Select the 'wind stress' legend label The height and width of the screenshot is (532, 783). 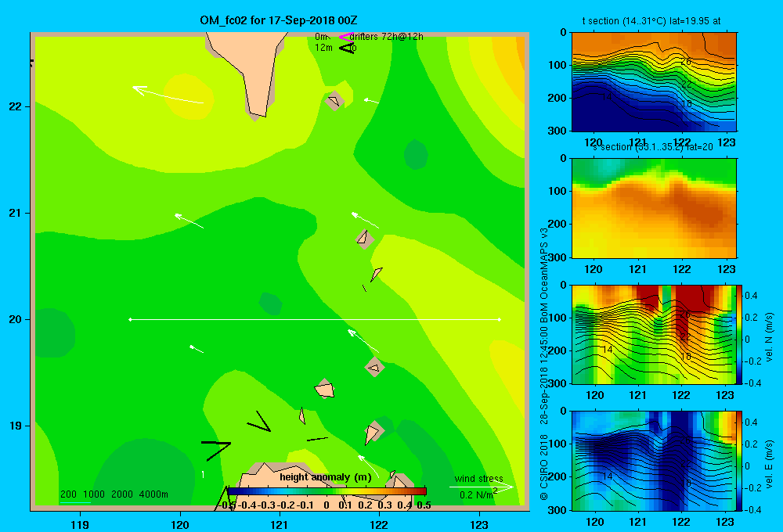(479, 478)
